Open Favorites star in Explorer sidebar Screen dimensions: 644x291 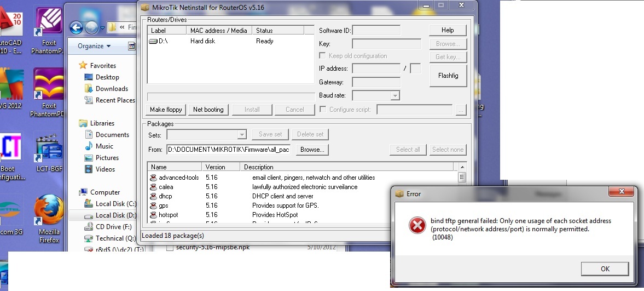(x=83, y=65)
